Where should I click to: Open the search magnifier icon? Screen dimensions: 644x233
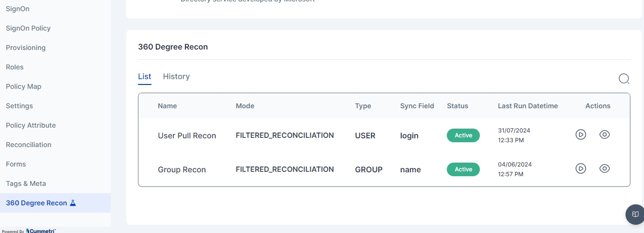[x=624, y=79]
